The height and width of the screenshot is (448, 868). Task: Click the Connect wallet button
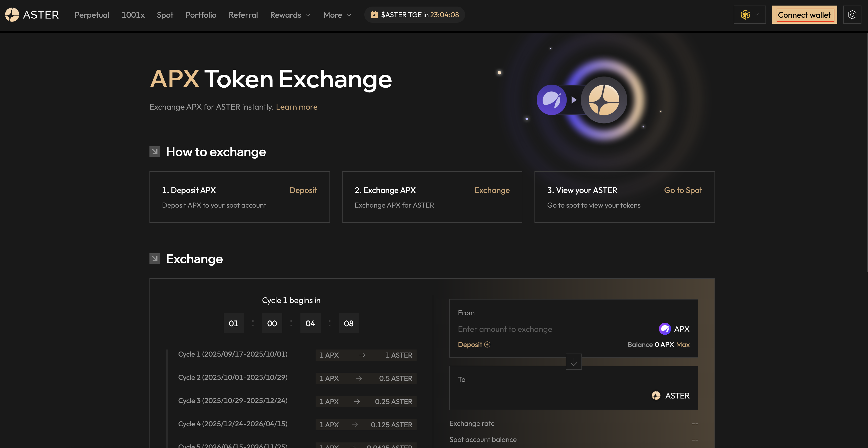804,15
